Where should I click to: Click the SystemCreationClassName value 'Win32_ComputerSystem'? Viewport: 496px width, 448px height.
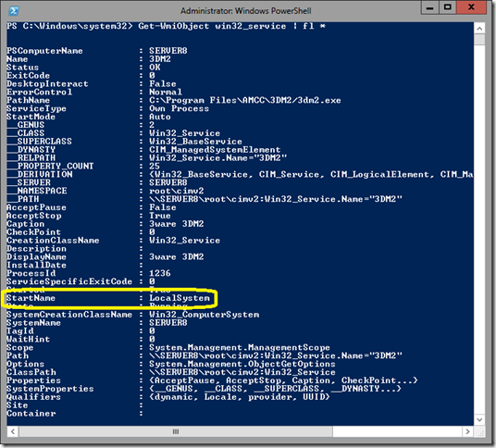coord(204,314)
